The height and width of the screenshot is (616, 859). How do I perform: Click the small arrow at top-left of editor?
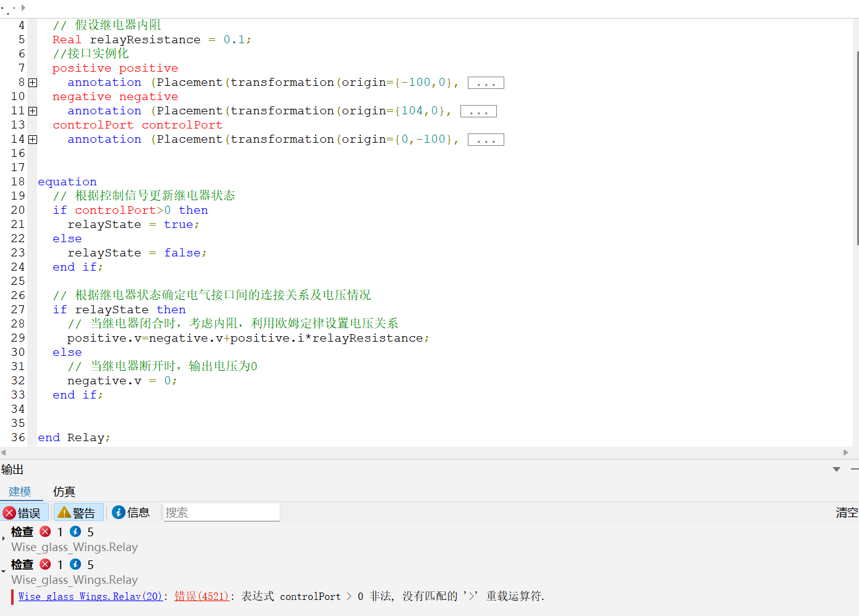(x=23, y=7)
